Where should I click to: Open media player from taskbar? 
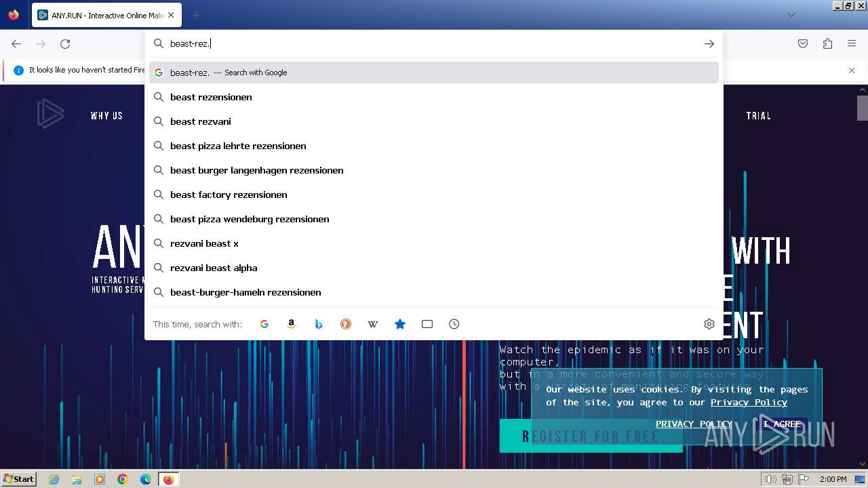[100, 479]
